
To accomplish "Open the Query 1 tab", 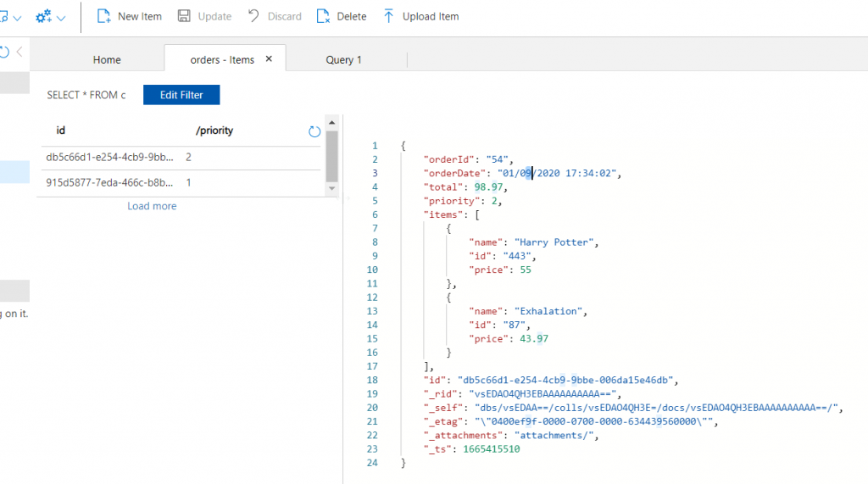I will (x=343, y=60).
